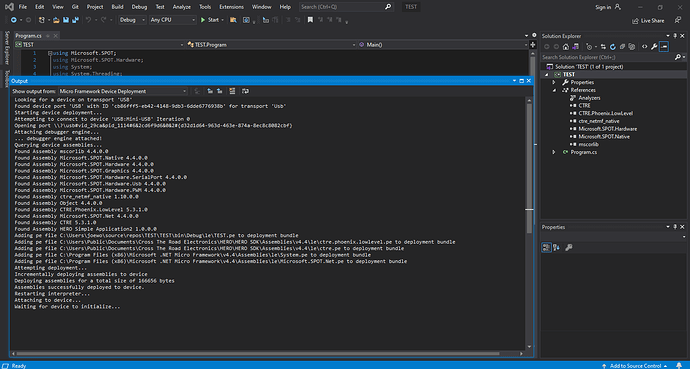Click the New Project toolbar icon

pyautogui.click(x=42, y=20)
